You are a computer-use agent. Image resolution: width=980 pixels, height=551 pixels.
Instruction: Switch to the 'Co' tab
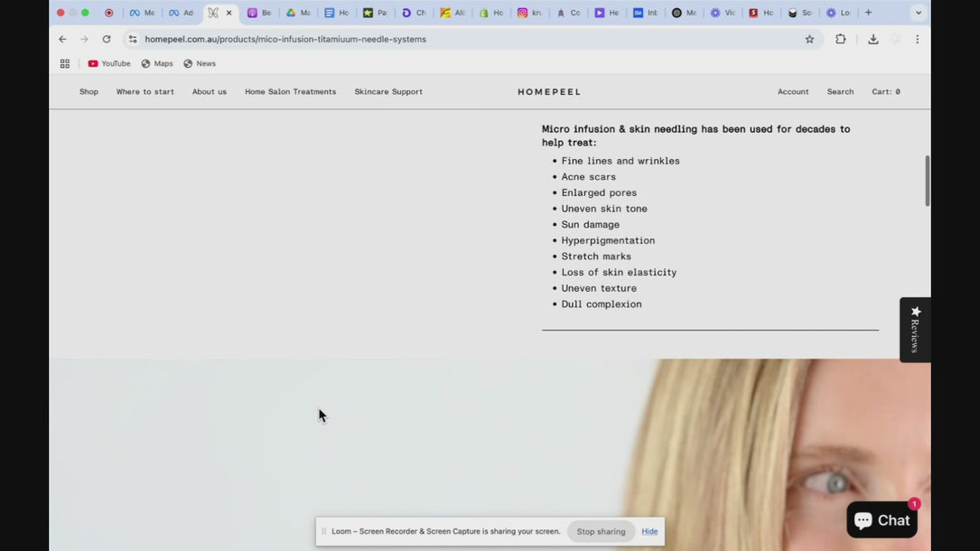point(569,13)
